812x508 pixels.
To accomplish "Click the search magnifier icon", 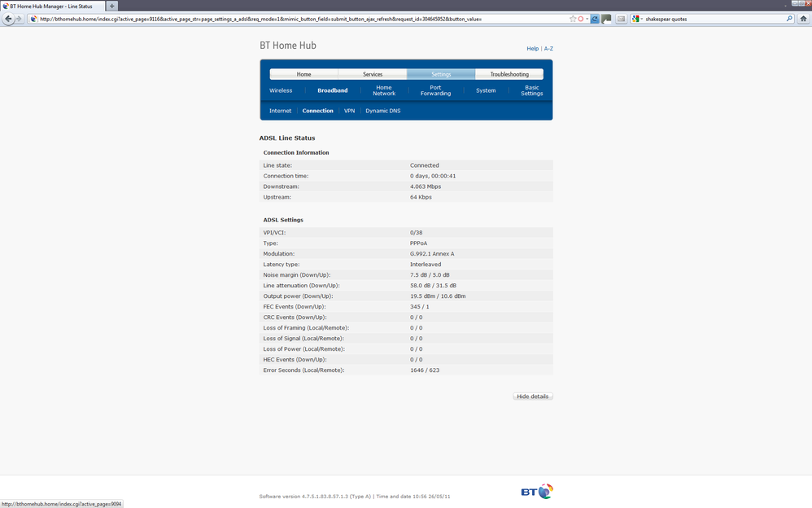I will point(789,19).
